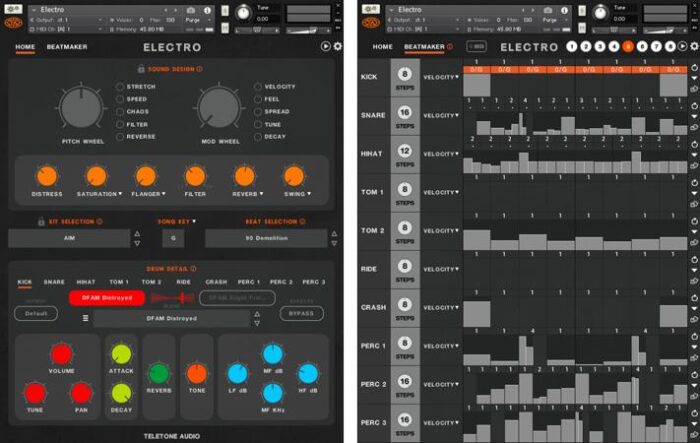Switch to the Beatmaker tab in left panel
This screenshot has width=700, height=443.
click(x=65, y=47)
